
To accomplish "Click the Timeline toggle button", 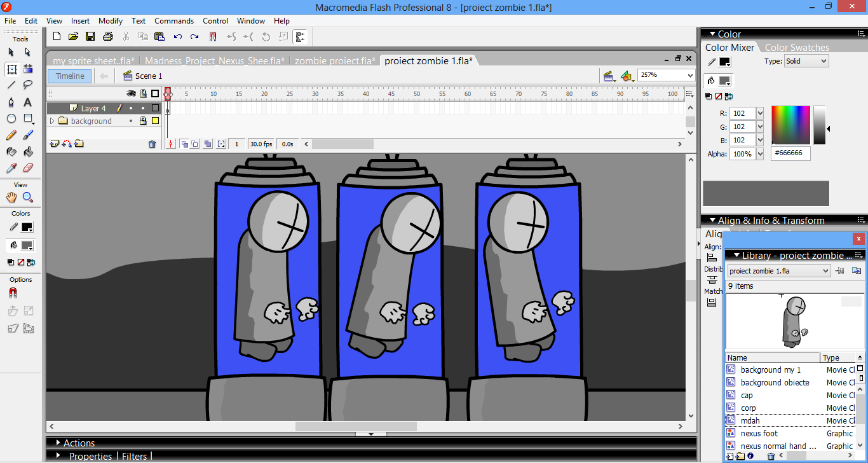I will [70, 76].
